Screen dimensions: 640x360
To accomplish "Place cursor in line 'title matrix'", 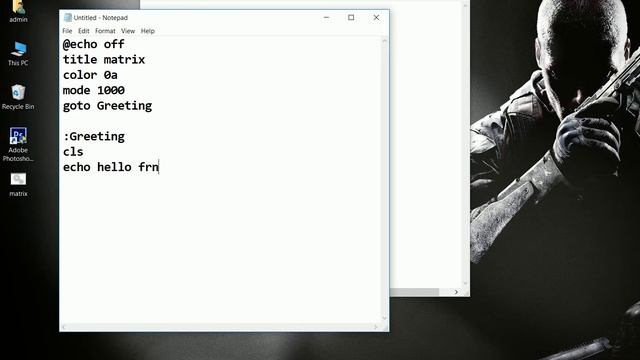I will [x=104, y=60].
